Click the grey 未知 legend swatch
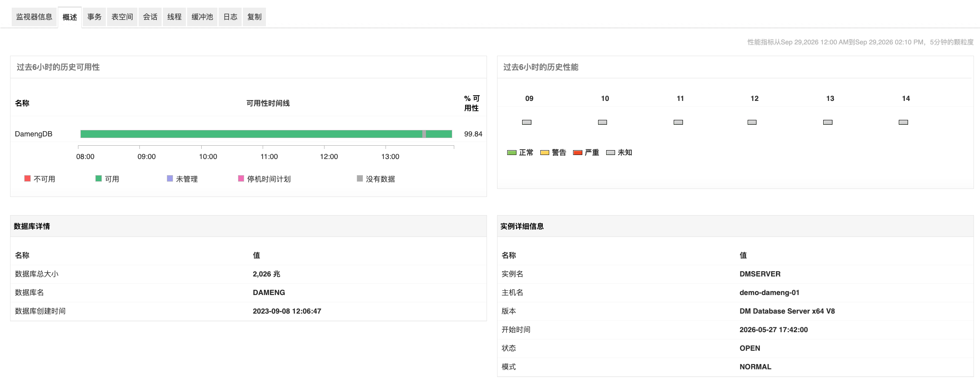The image size is (980, 381). (611, 153)
